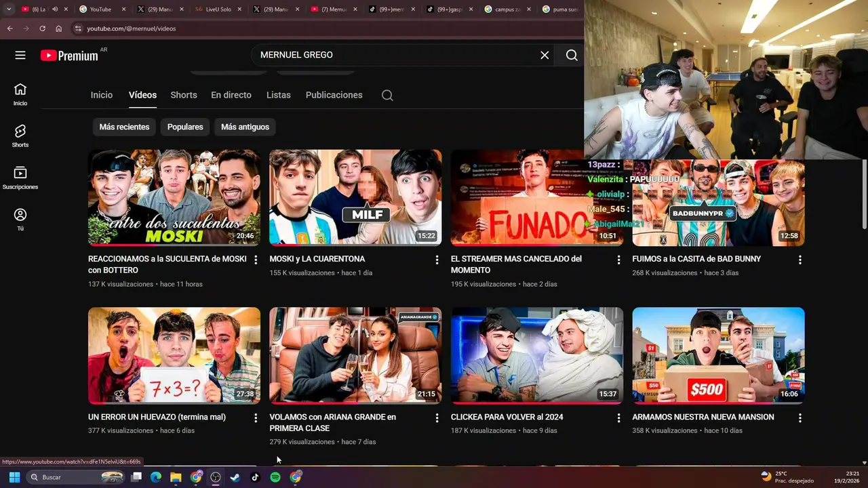Play the MILF thumbnail video
Screen dimensions: 868x488
pyautogui.click(x=355, y=197)
